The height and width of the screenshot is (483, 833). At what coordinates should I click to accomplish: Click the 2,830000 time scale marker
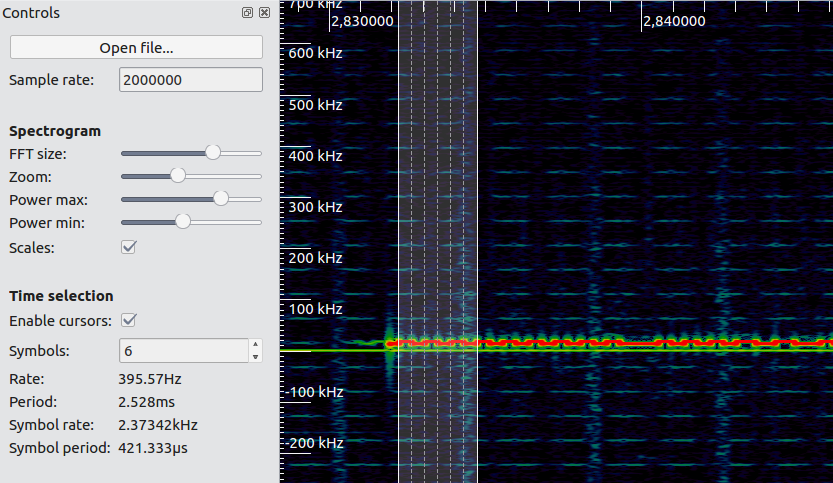point(361,21)
